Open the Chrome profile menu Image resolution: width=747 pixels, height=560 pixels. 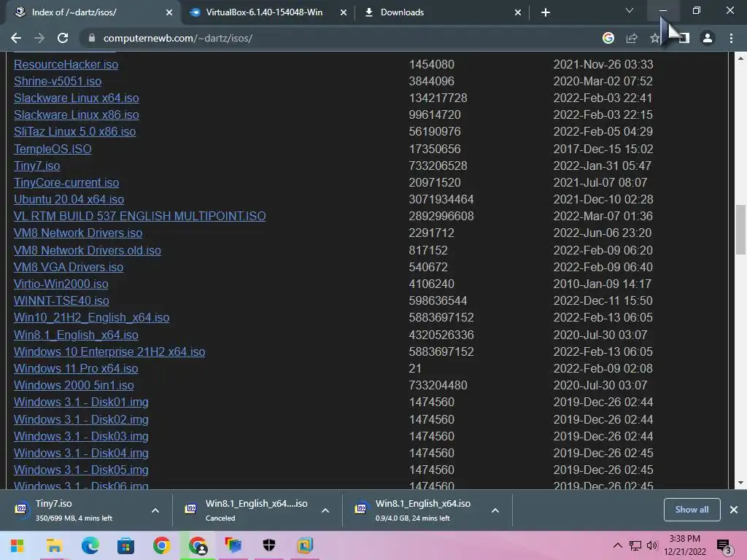coord(708,38)
